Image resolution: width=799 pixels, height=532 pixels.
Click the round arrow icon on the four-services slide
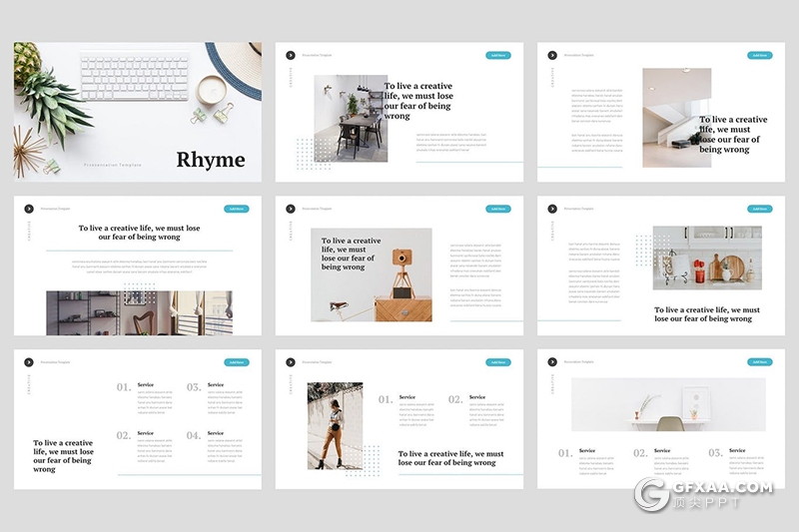click(x=29, y=362)
